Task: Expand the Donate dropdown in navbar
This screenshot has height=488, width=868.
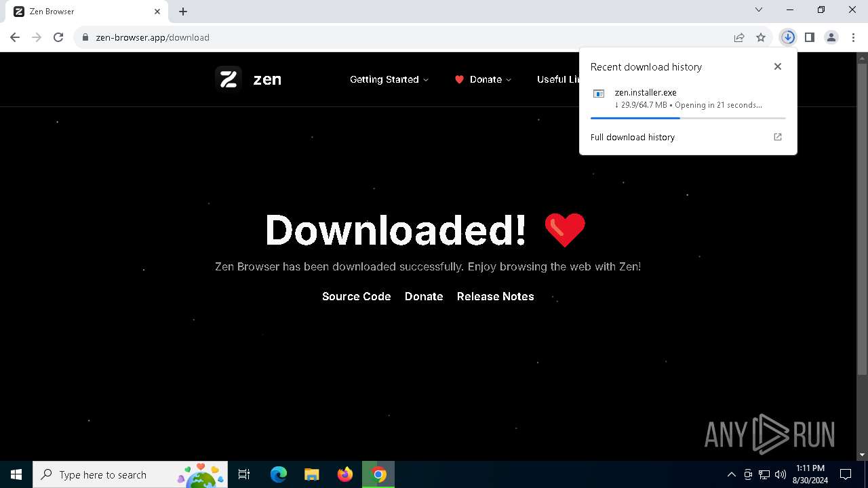Action: [484, 79]
